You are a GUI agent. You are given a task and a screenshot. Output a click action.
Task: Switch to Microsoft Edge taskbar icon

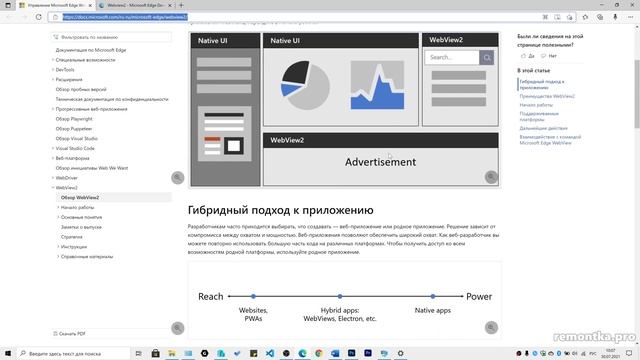click(302, 353)
